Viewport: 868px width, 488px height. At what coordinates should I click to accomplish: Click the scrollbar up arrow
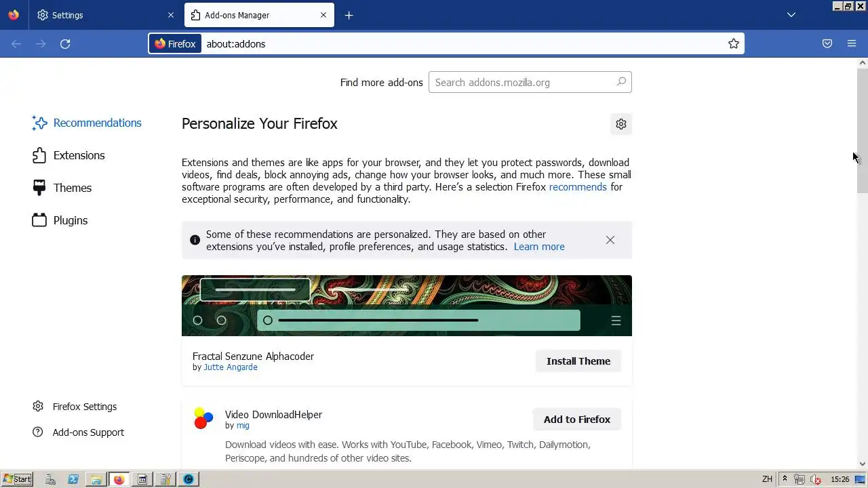click(x=862, y=63)
